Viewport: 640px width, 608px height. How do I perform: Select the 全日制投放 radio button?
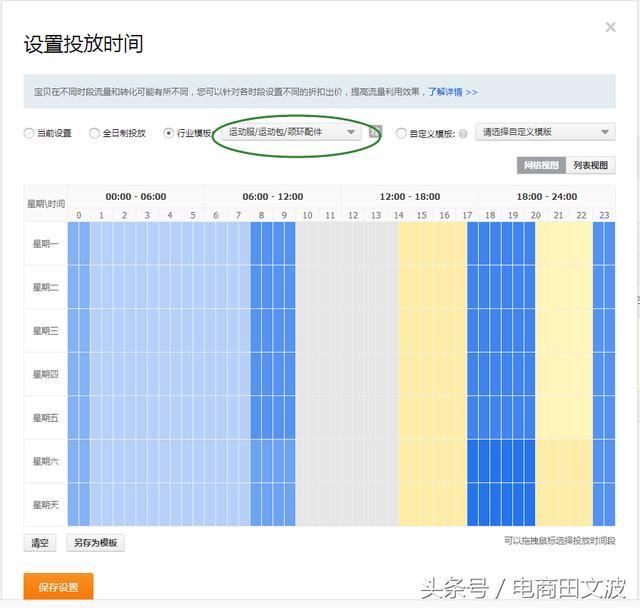94,133
